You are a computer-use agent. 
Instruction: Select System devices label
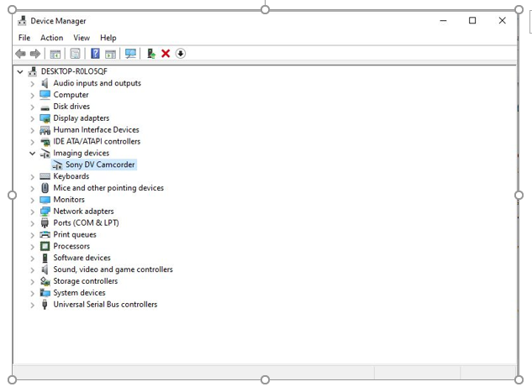pos(79,293)
